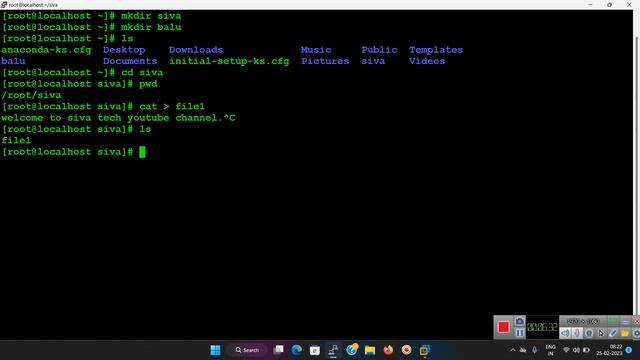This screenshot has width=640, height=360.
Task: Open OneDrive cloud tray icon
Action: coord(523,350)
